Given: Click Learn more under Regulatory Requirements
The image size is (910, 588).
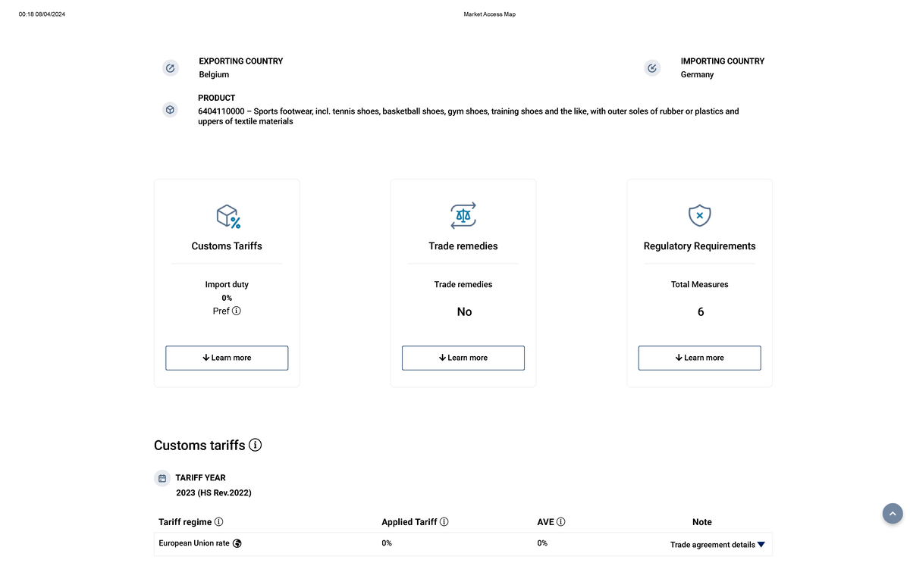Looking at the screenshot, I should (699, 358).
